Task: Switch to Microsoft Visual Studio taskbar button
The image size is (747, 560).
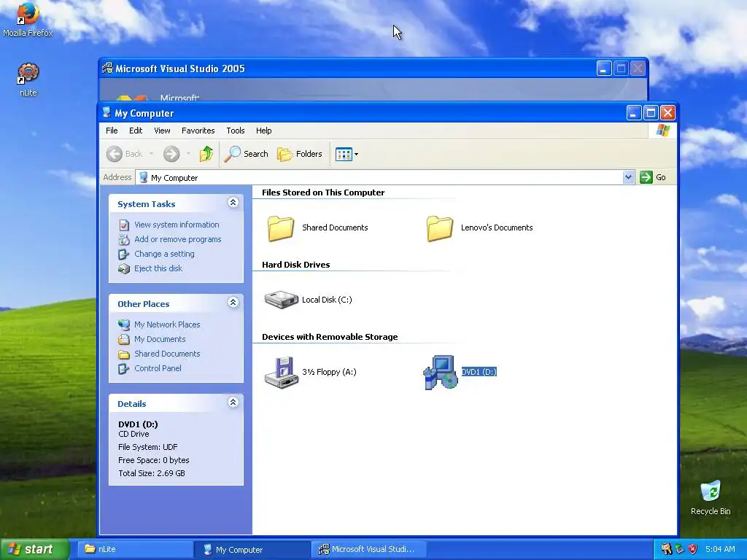Action: (x=370, y=549)
